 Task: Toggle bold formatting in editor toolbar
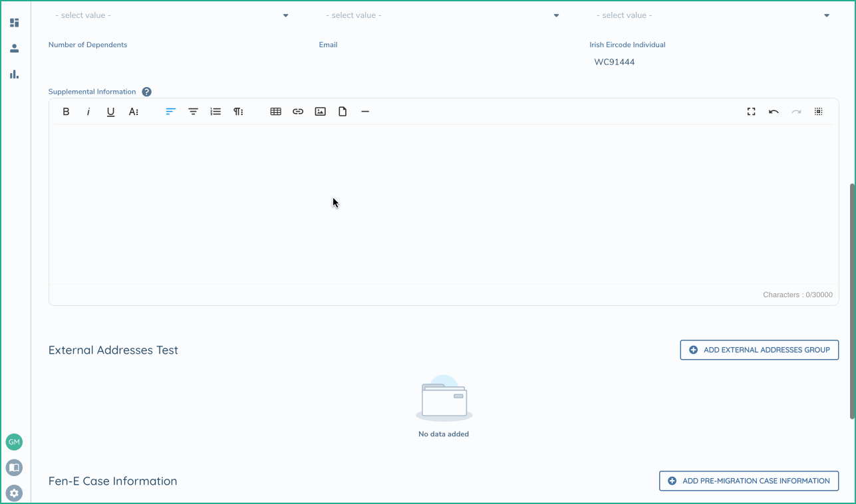66,112
